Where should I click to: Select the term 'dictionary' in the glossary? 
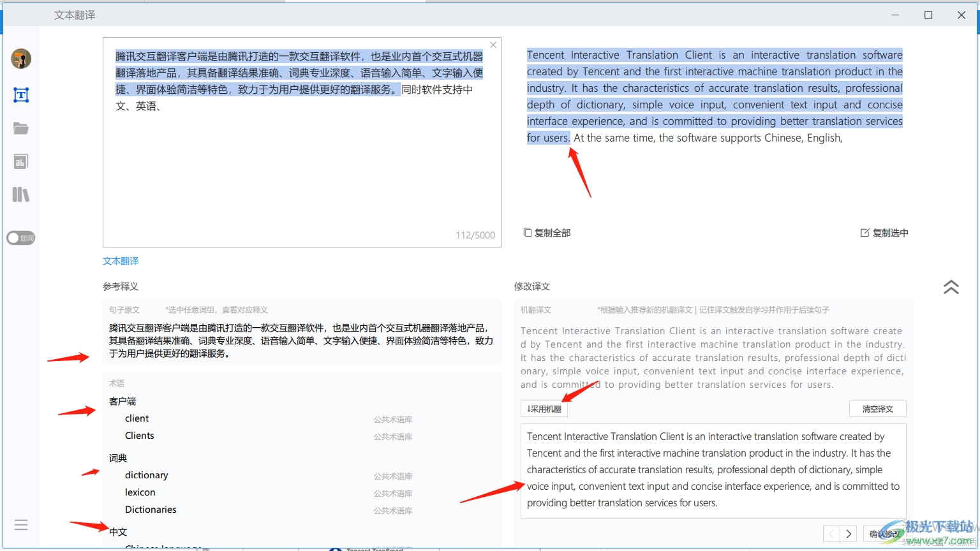click(146, 475)
